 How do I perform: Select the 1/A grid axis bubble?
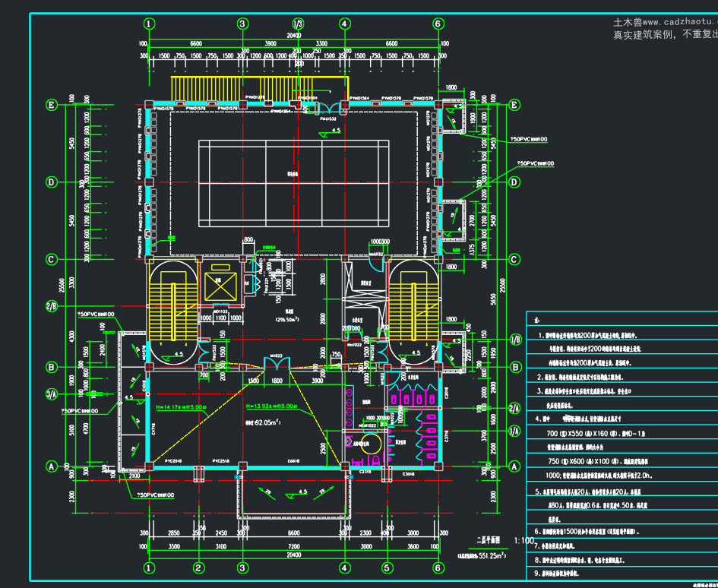[x=514, y=431]
